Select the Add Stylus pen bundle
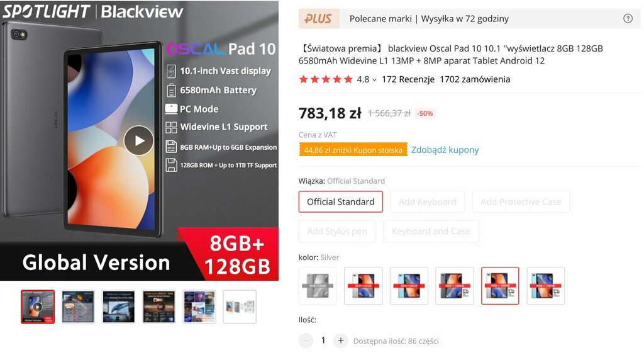This screenshot has width=644, height=355. pos(337,232)
